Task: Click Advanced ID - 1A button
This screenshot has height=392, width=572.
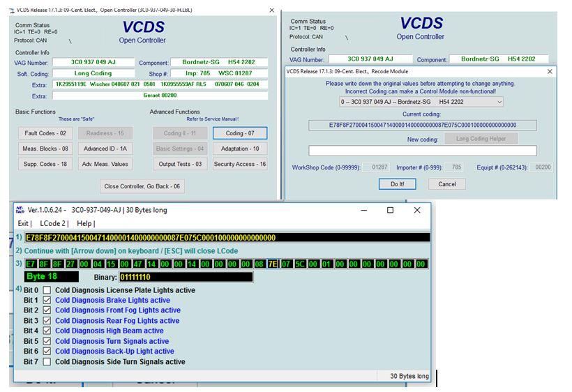Action: (x=105, y=149)
